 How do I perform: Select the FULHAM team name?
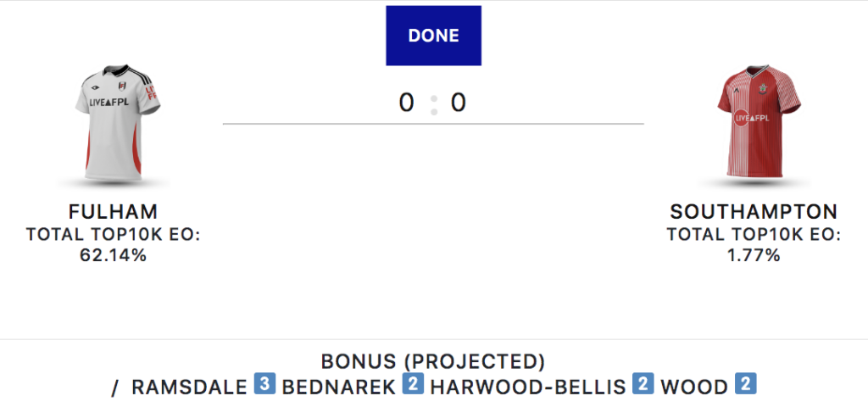pos(114,212)
